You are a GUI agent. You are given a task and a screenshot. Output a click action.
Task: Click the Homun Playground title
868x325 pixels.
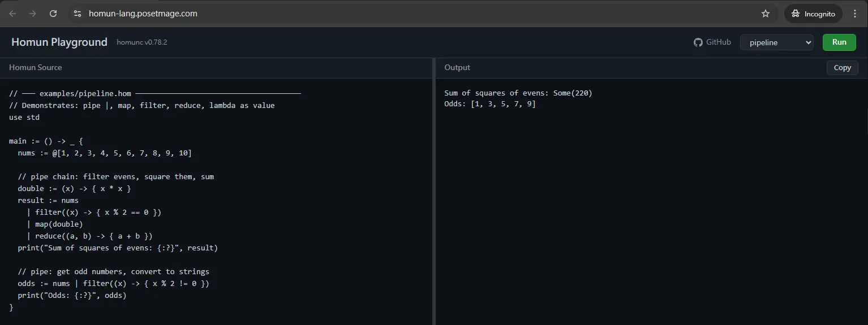tap(59, 42)
